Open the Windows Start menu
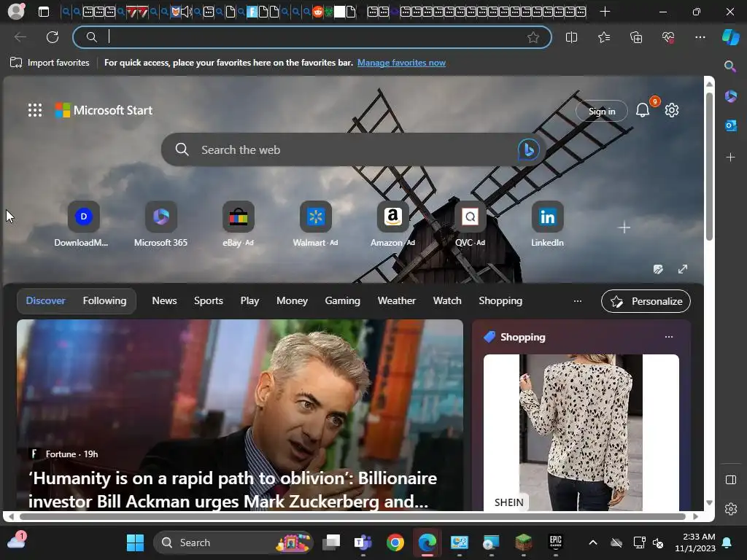 coord(135,542)
